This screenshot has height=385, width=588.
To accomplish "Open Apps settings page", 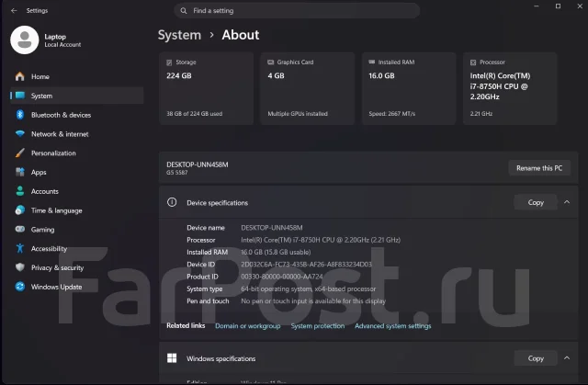I will coord(77,172).
